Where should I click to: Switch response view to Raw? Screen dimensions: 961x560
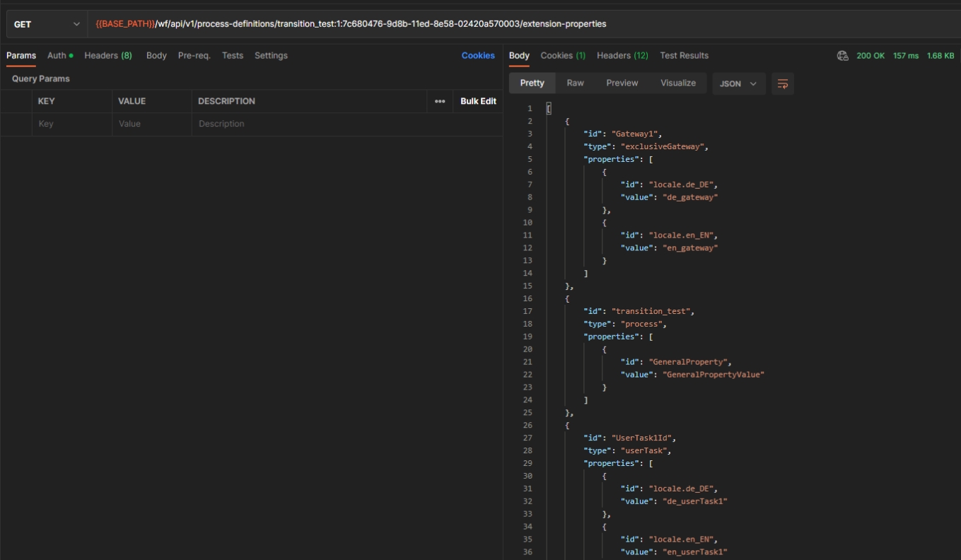pyautogui.click(x=575, y=83)
